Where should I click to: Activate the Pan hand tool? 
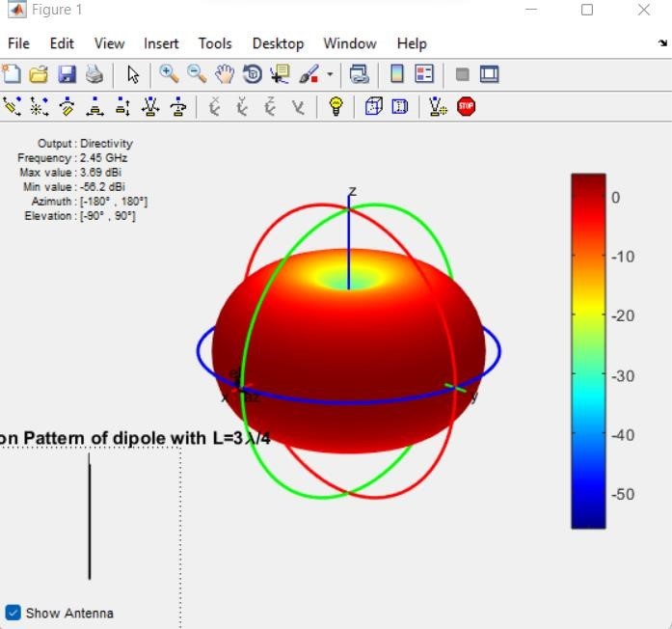224,74
